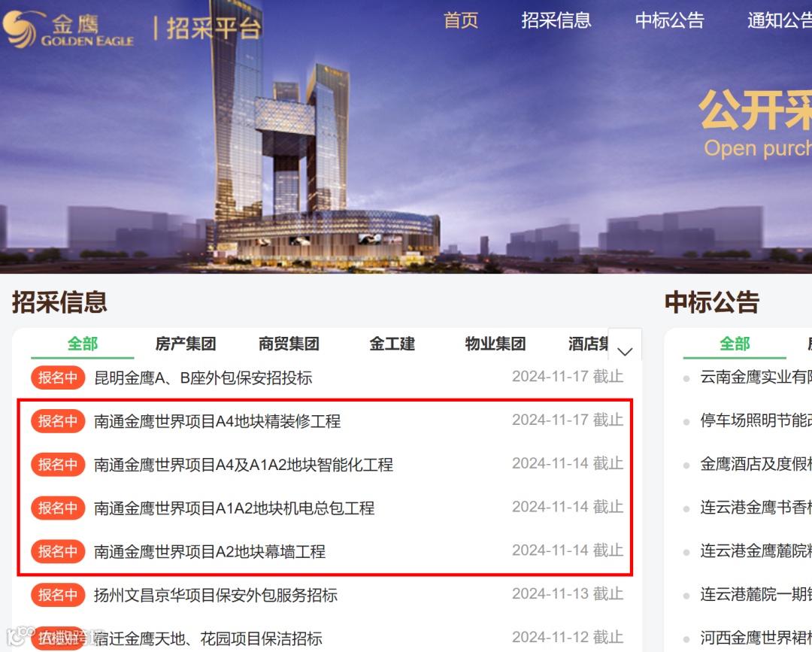The height and width of the screenshot is (652, 812).
Task: Expand the category tabs chevron dropdown
Action: 625,351
